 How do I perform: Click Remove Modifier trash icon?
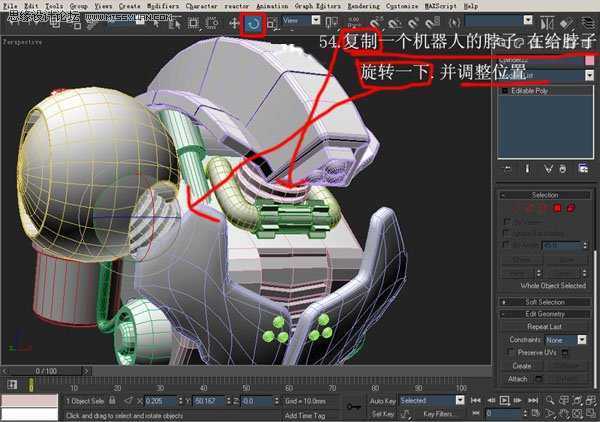[x=562, y=169]
